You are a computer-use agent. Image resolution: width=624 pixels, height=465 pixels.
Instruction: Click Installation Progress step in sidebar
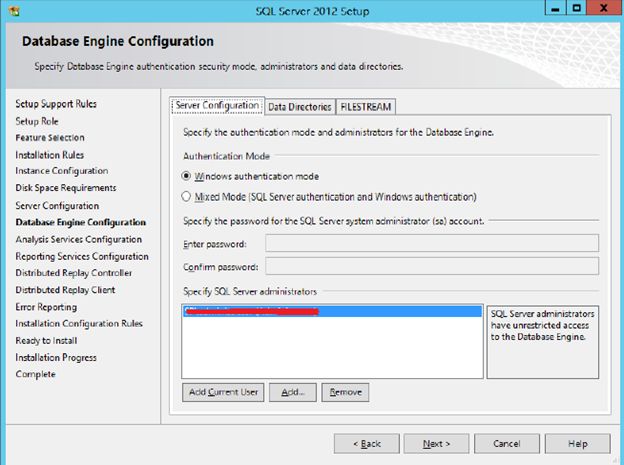[x=56, y=358]
